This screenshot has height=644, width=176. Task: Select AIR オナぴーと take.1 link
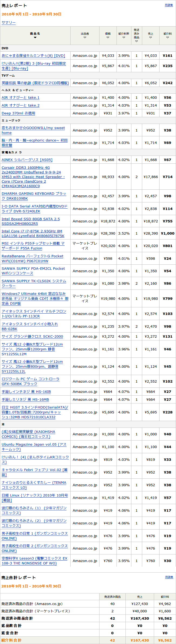click(x=21, y=98)
